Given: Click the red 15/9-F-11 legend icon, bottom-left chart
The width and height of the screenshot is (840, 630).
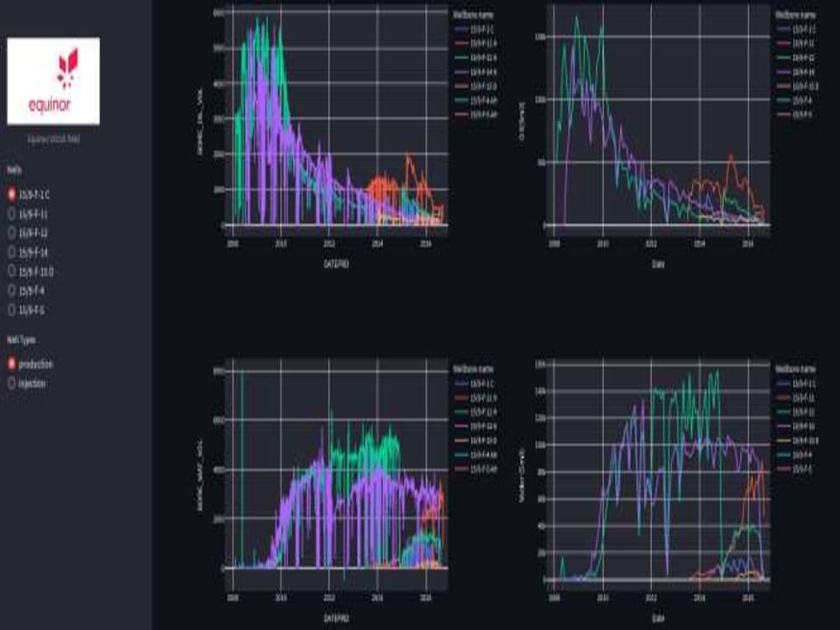Looking at the screenshot, I should (x=460, y=398).
